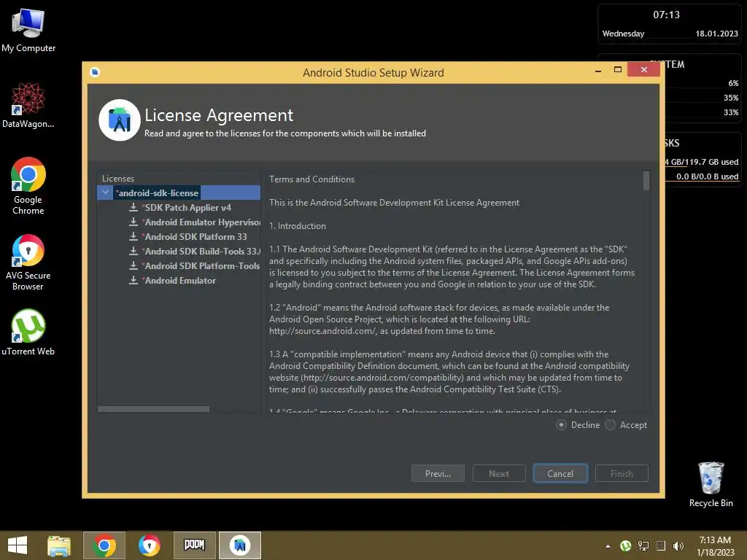Click the Previous button
This screenshot has height=560, width=747.
point(438,473)
